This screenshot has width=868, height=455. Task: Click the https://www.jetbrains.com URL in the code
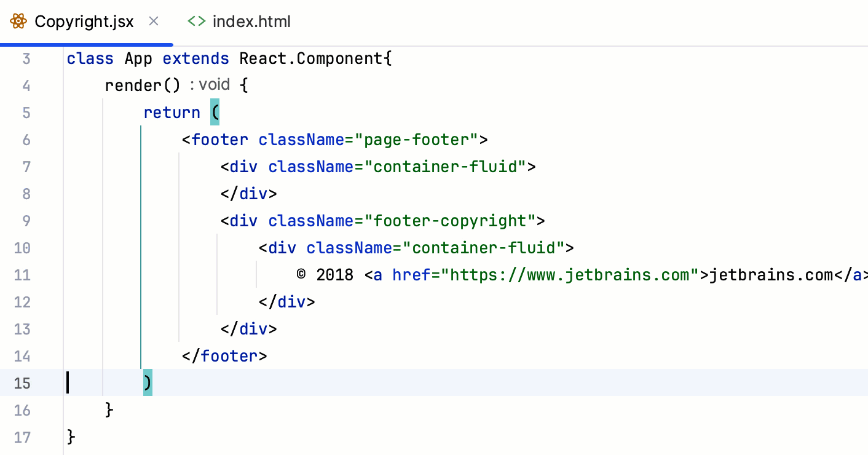point(569,275)
